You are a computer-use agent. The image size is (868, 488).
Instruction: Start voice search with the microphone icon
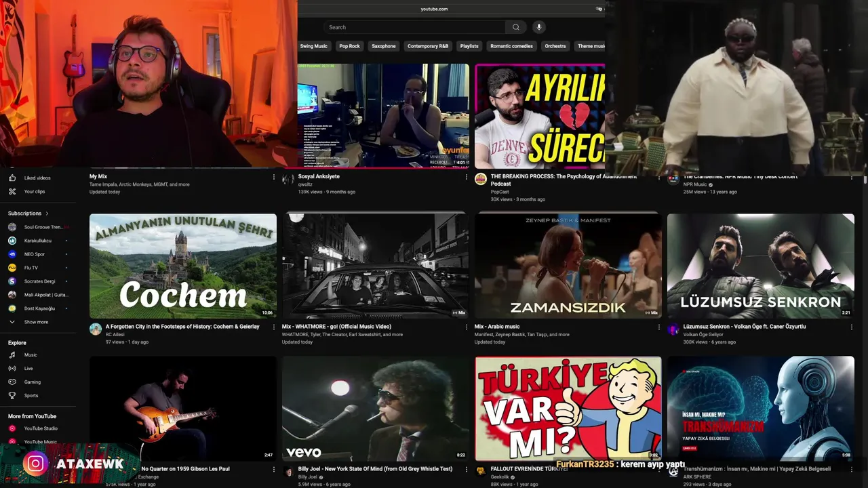tap(539, 27)
